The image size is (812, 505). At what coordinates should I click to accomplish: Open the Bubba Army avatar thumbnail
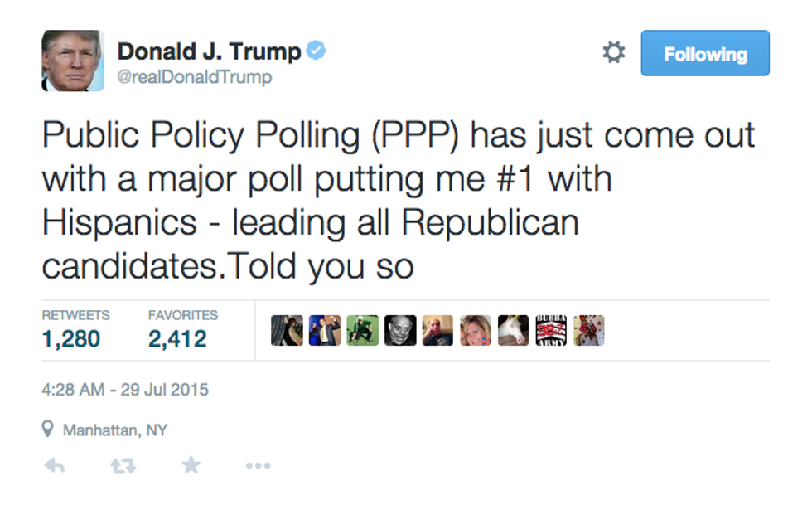pos(551,330)
